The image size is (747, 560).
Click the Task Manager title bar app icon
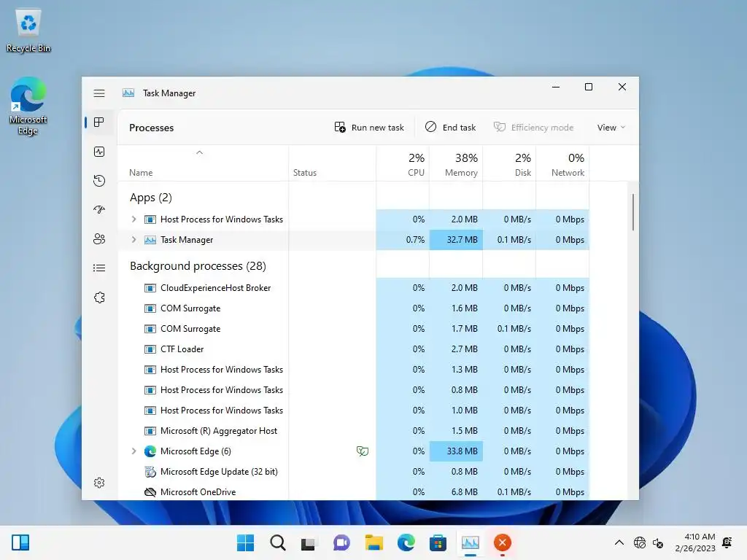pos(128,93)
